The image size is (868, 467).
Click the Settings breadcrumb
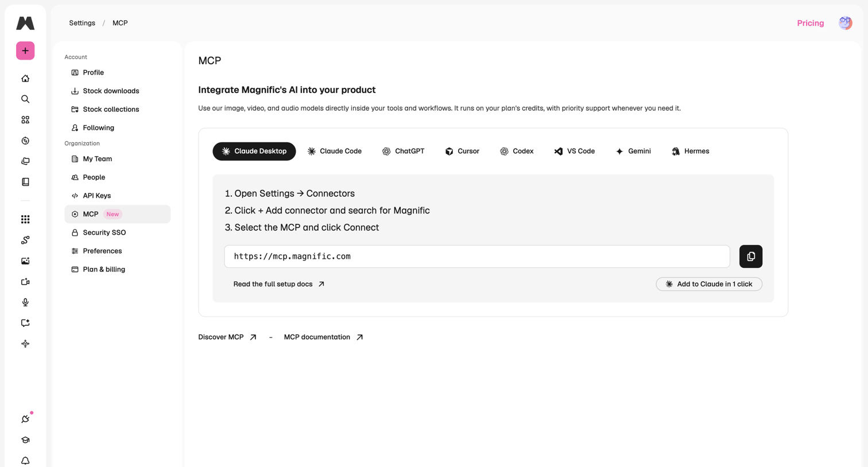click(82, 23)
